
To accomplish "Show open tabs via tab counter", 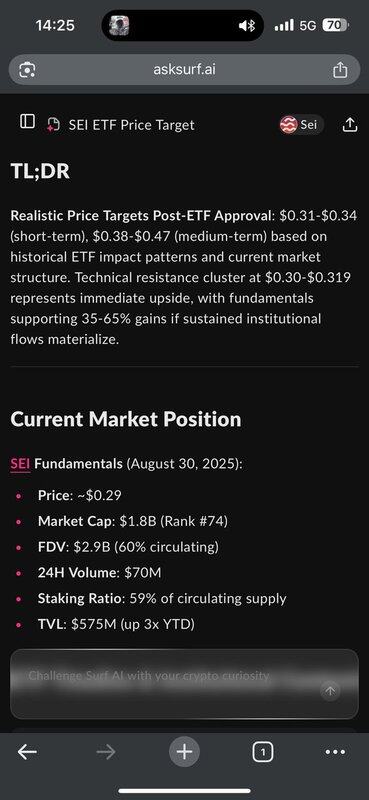I will click(262, 752).
